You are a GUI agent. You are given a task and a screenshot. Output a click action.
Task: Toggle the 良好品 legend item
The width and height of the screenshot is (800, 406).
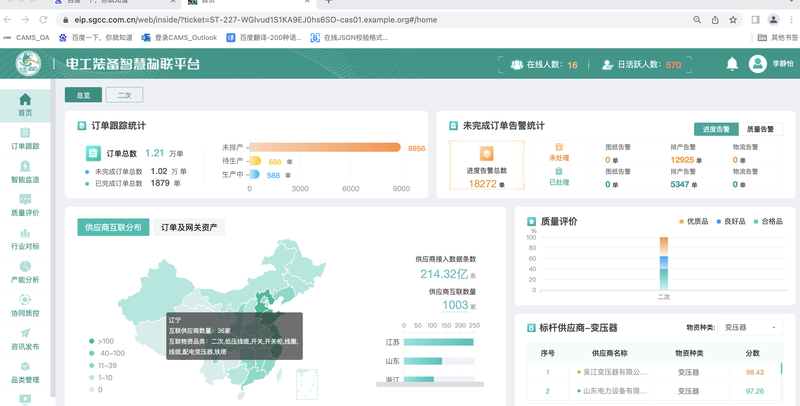tap(731, 221)
